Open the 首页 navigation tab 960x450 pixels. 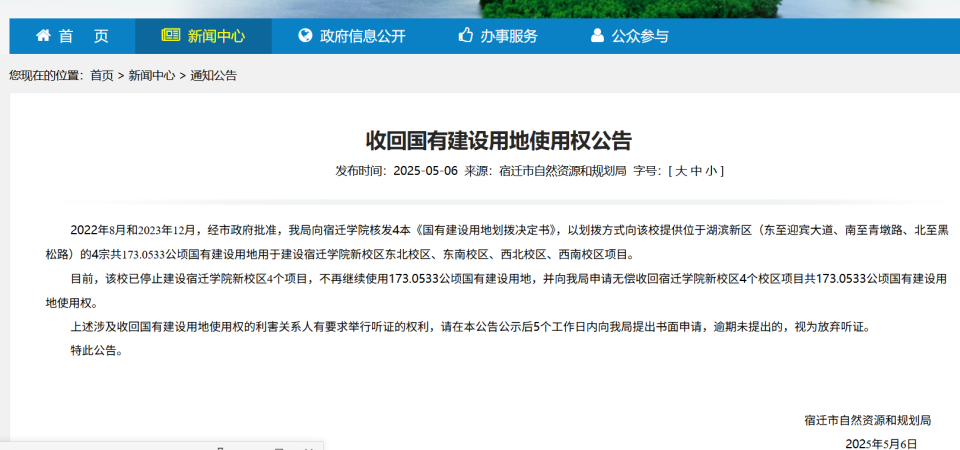(x=72, y=36)
